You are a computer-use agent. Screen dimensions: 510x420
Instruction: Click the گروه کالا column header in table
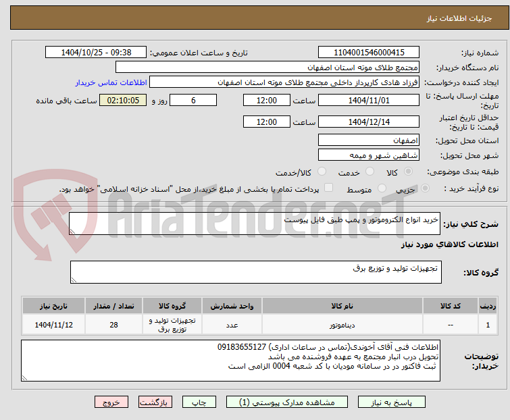(x=172, y=306)
